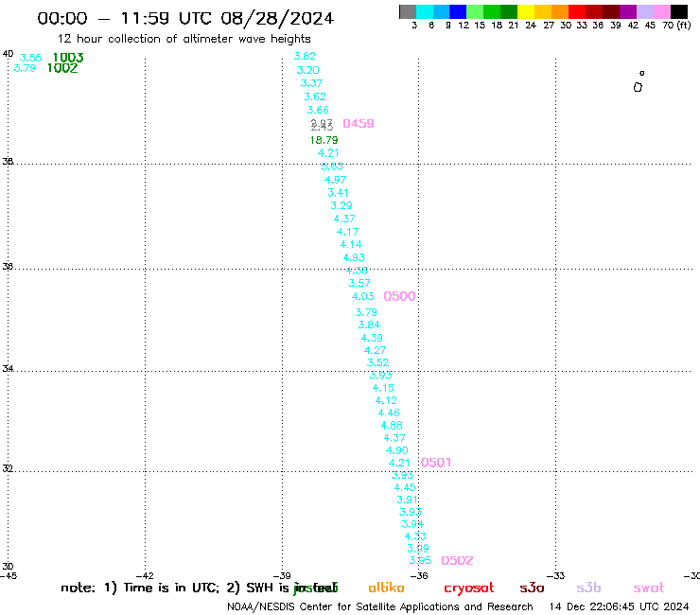
Task: Select the 3.62 wave height reading
Action: click(x=315, y=97)
